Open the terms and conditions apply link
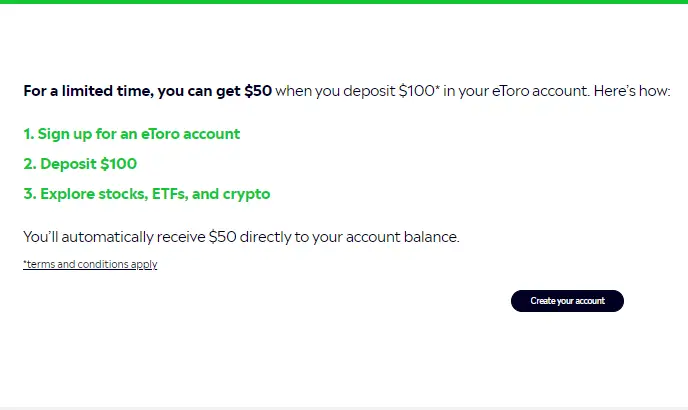The image size is (688, 410). click(90, 264)
